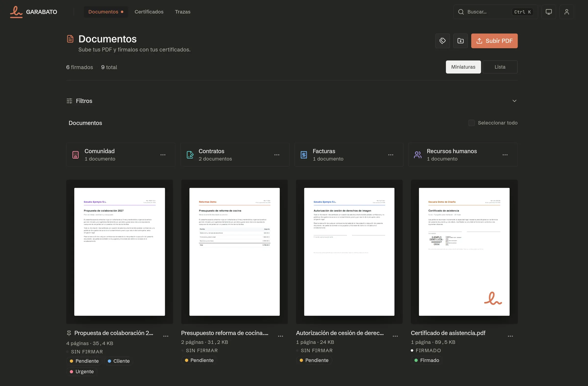Viewport: 588px width, 386px height.
Task: Open options menu for Contratos folder
Action: click(x=277, y=155)
